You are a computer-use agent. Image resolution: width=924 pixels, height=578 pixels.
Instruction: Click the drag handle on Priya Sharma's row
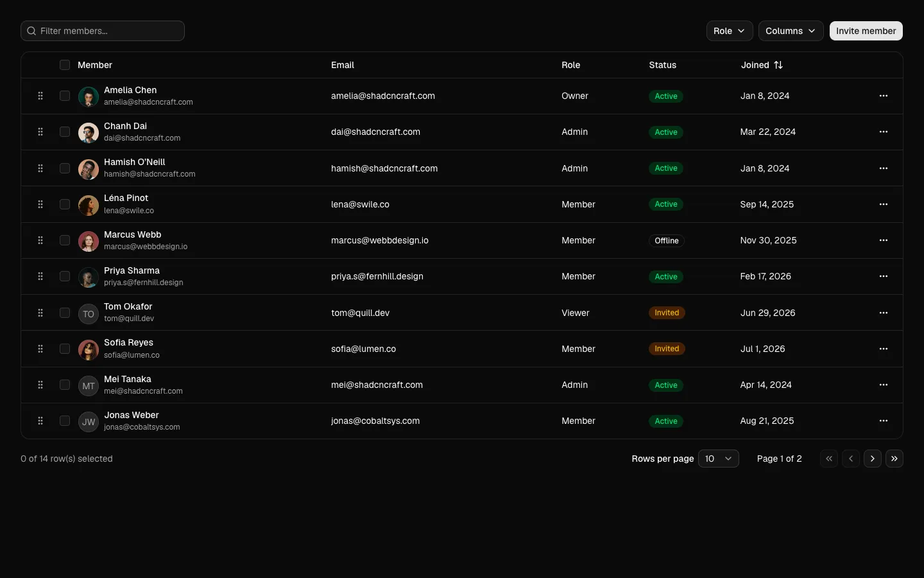pos(40,276)
